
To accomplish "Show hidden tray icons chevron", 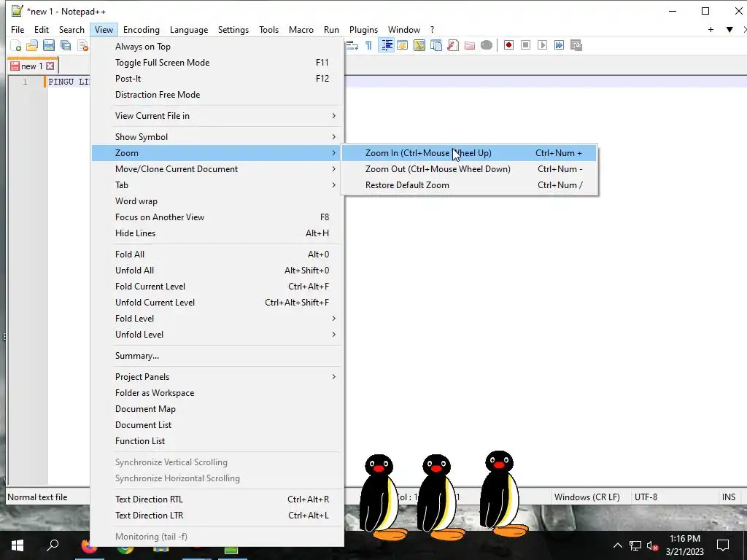I will pyautogui.click(x=617, y=545).
